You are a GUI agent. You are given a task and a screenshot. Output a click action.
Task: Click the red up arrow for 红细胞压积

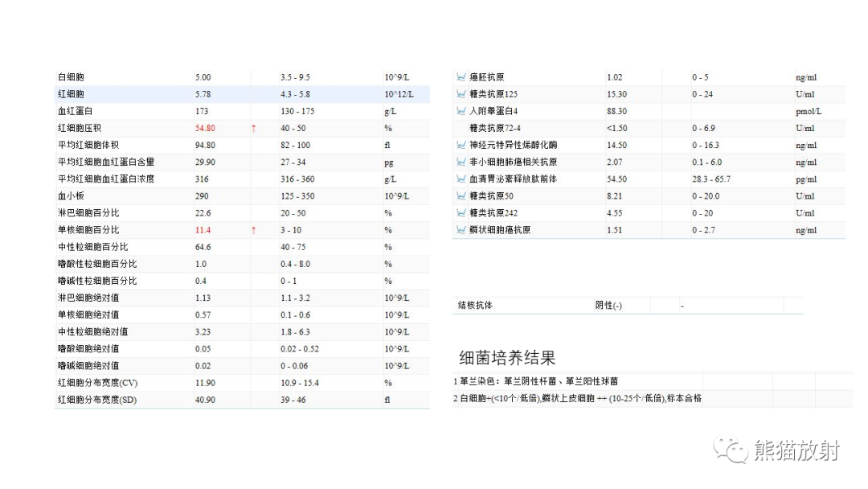[x=253, y=129]
